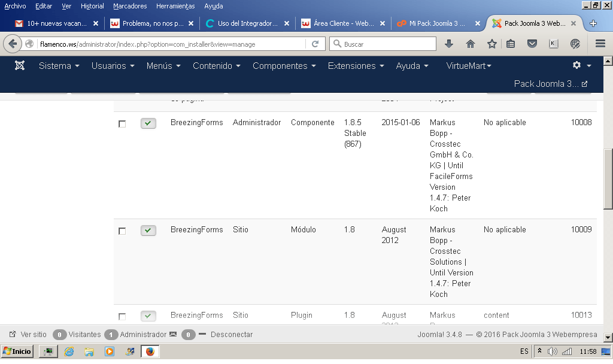613x364 pixels.
Task: Expand the VirtueMart dropdown menu
Action: [469, 66]
